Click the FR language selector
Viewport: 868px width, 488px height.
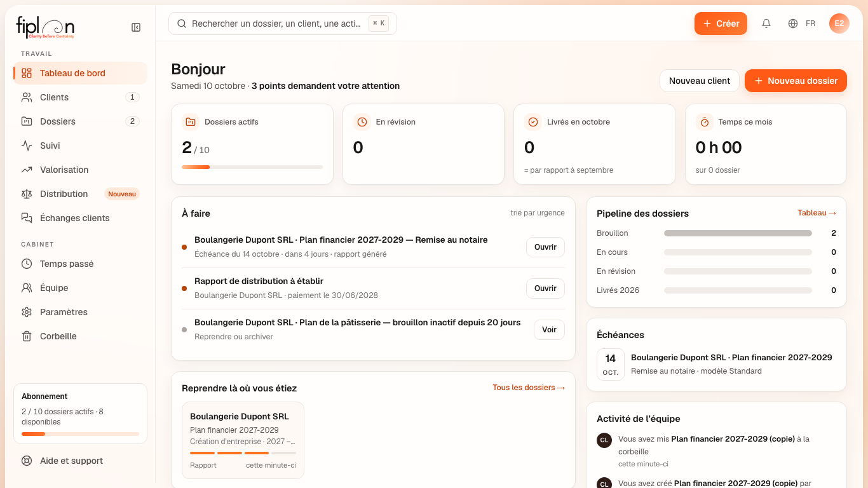[810, 24]
